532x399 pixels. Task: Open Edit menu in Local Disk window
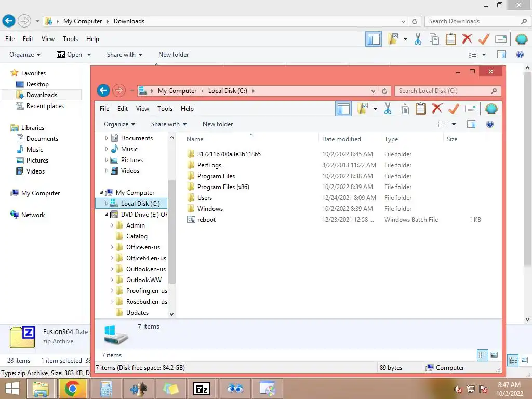pyautogui.click(x=123, y=109)
